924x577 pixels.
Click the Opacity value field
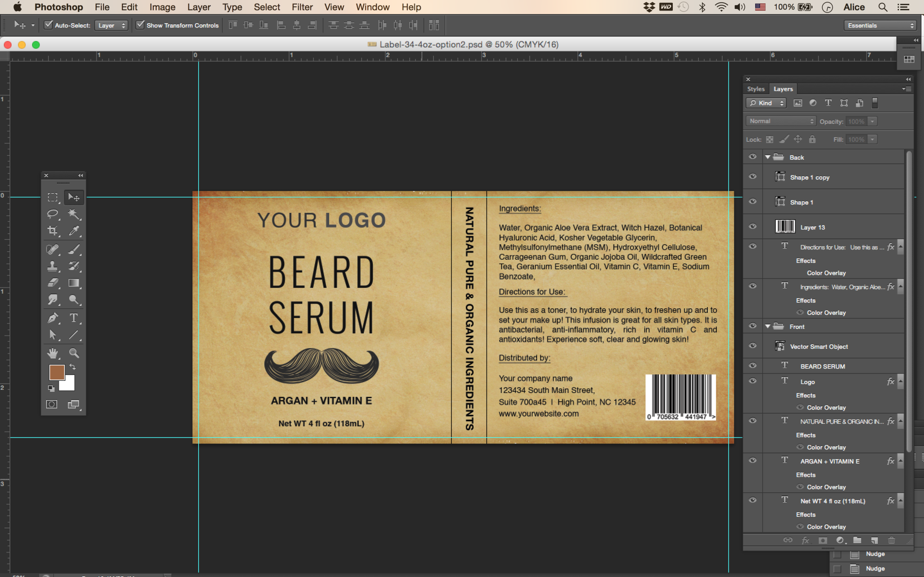[856, 122]
